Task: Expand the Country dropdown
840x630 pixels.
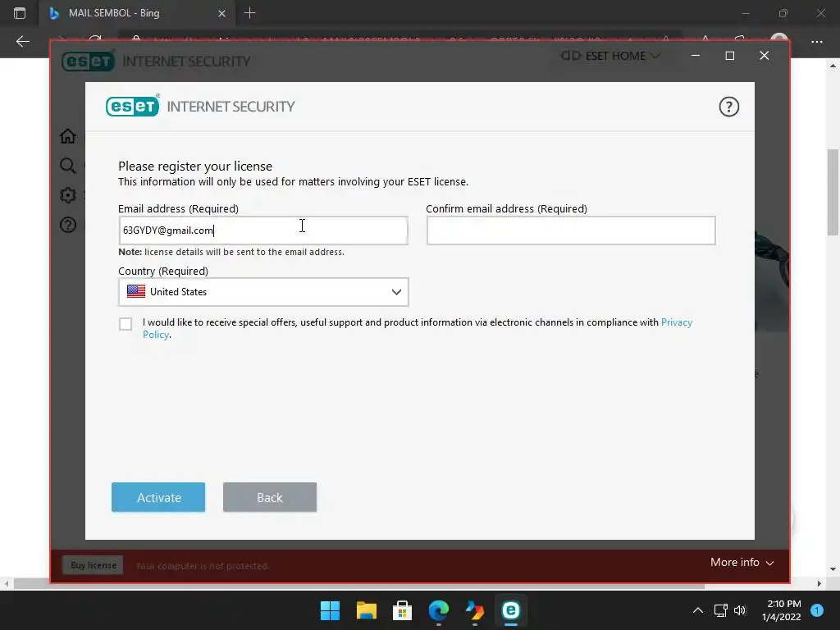Action: tap(263, 292)
